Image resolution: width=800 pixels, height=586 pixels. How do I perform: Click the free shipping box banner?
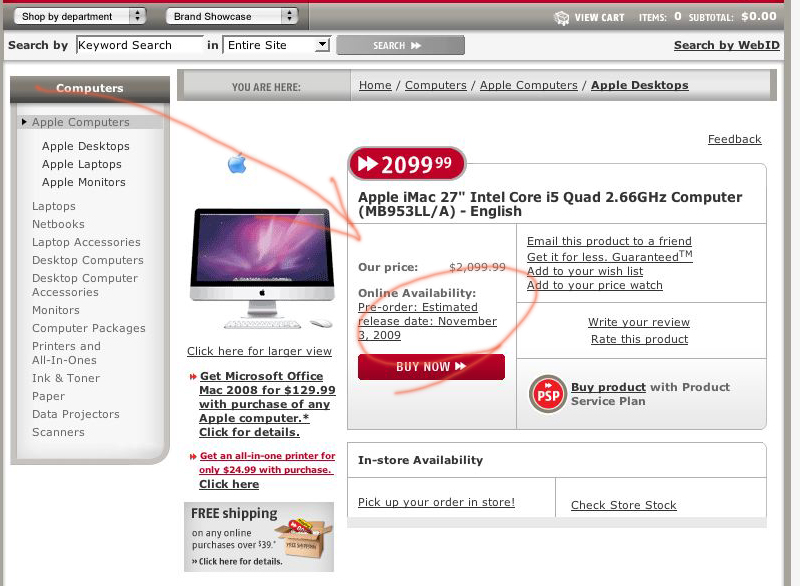259,537
